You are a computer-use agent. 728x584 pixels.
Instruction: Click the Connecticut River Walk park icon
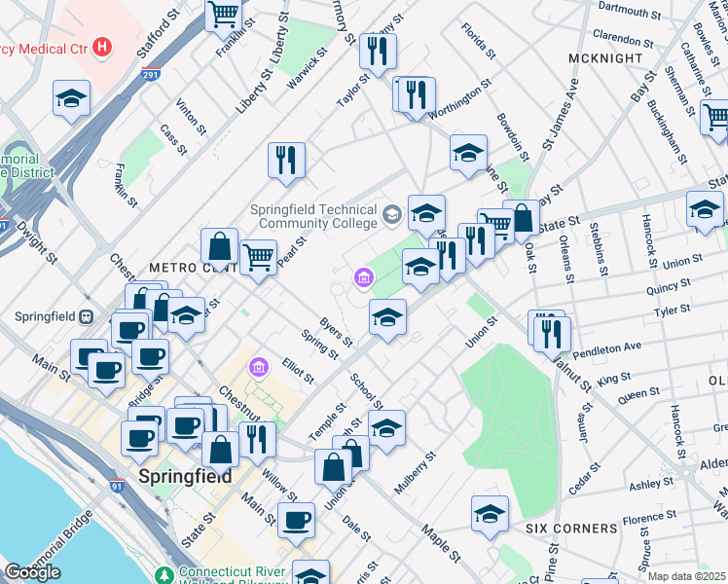pyautogui.click(x=164, y=574)
